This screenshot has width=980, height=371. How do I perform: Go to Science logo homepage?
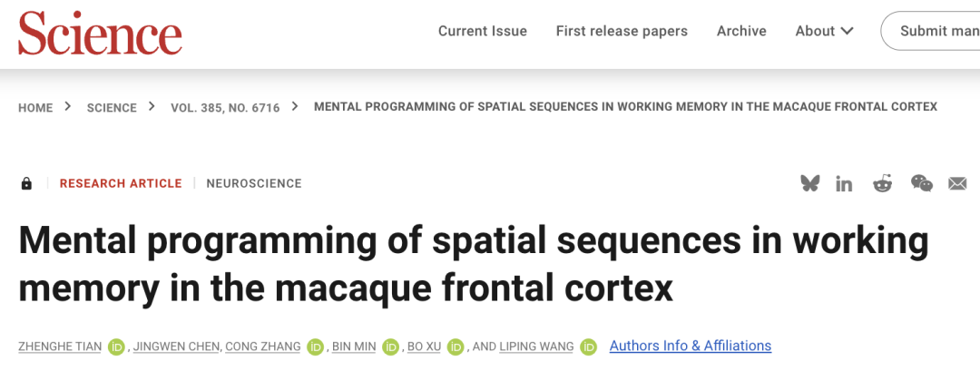click(100, 33)
